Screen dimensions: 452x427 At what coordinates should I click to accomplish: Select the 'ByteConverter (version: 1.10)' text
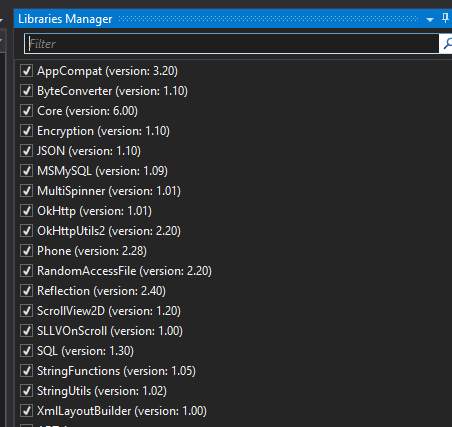click(x=112, y=91)
